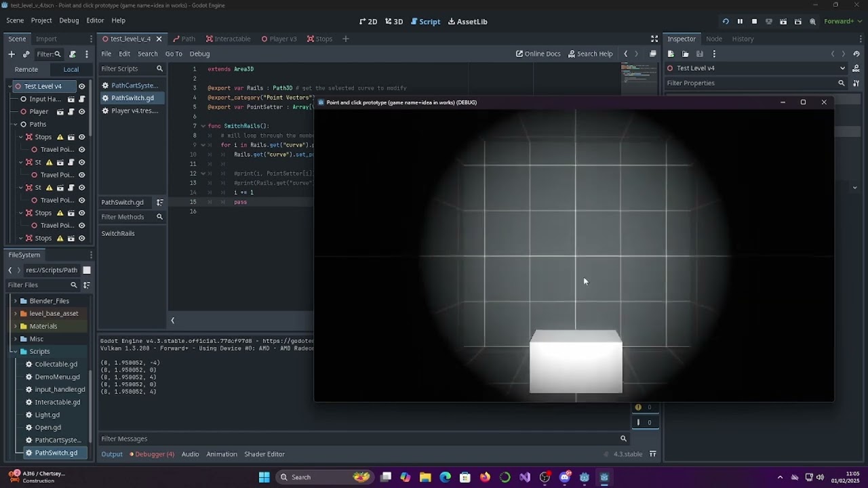Image resolution: width=868 pixels, height=488 pixels.
Task: Expand the Misc folder
Action: click(15, 339)
